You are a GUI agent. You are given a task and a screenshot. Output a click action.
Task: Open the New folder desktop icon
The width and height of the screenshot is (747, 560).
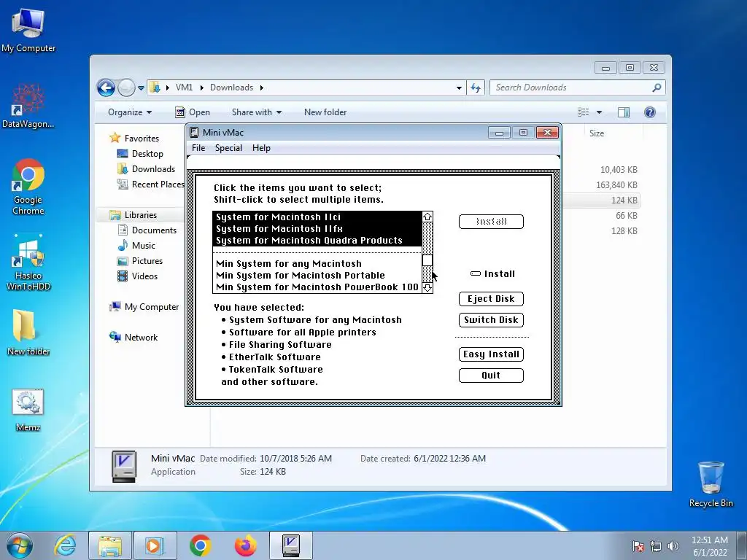click(28, 332)
